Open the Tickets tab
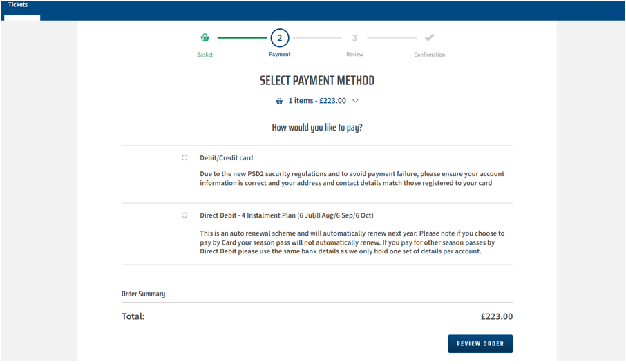The image size is (626, 364). (18, 5)
